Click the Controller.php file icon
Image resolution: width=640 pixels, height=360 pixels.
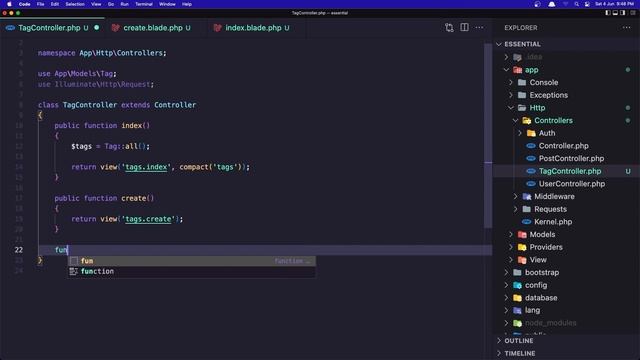[x=531, y=146]
